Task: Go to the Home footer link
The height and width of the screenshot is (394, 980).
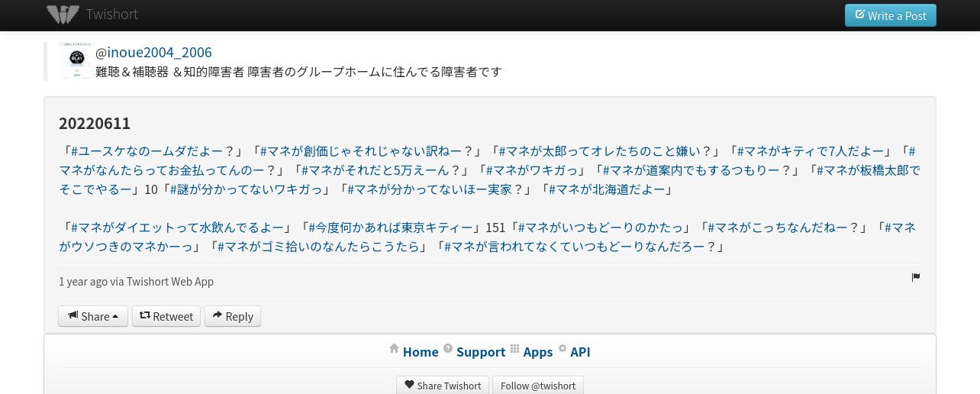Action: [x=421, y=352]
